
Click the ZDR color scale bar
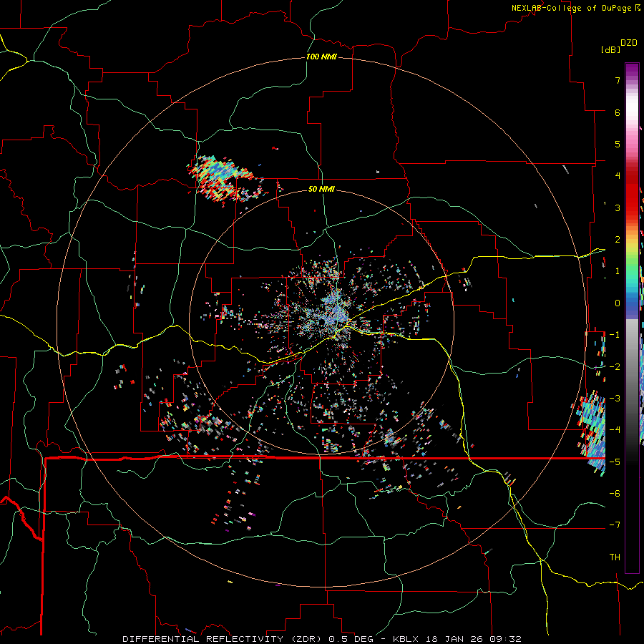(632, 318)
